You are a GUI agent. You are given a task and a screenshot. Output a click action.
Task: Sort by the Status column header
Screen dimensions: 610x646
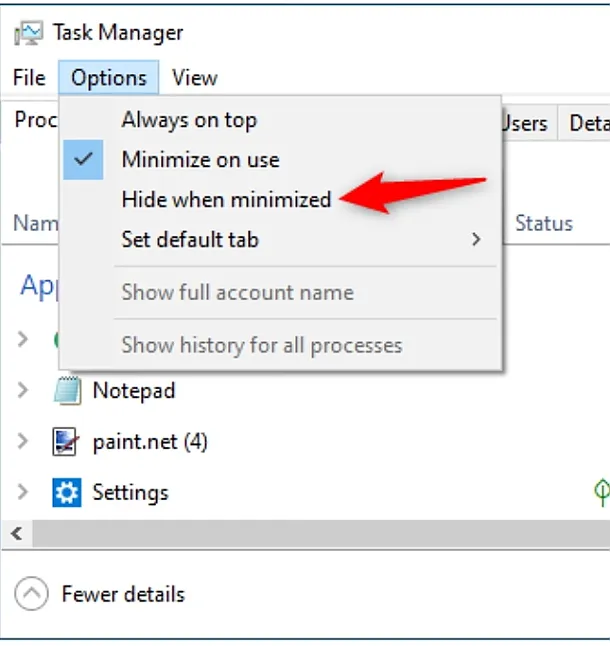[544, 223]
